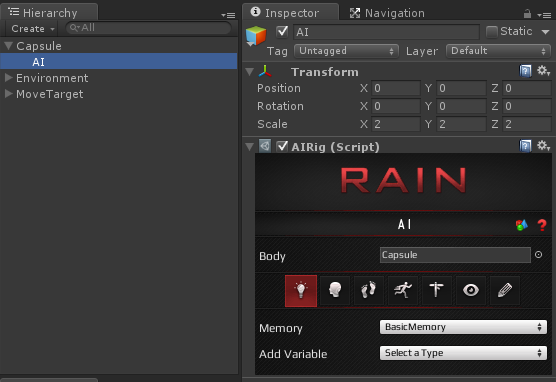This screenshot has height=382, width=556.
Task: Click the Position X field
Action: tap(396, 88)
